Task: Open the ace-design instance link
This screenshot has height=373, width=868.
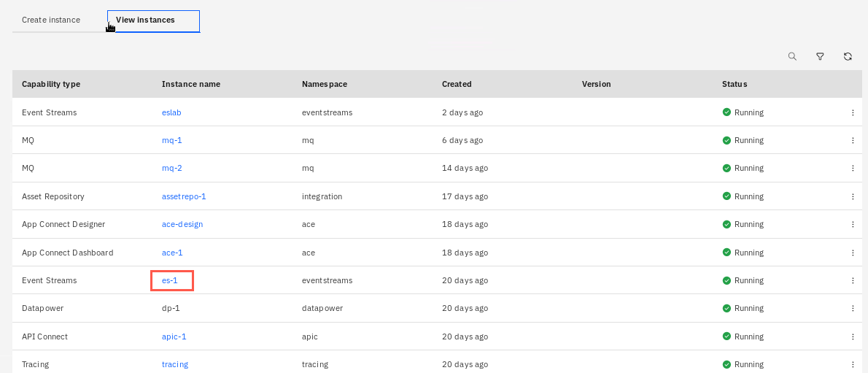Action: (182, 225)
